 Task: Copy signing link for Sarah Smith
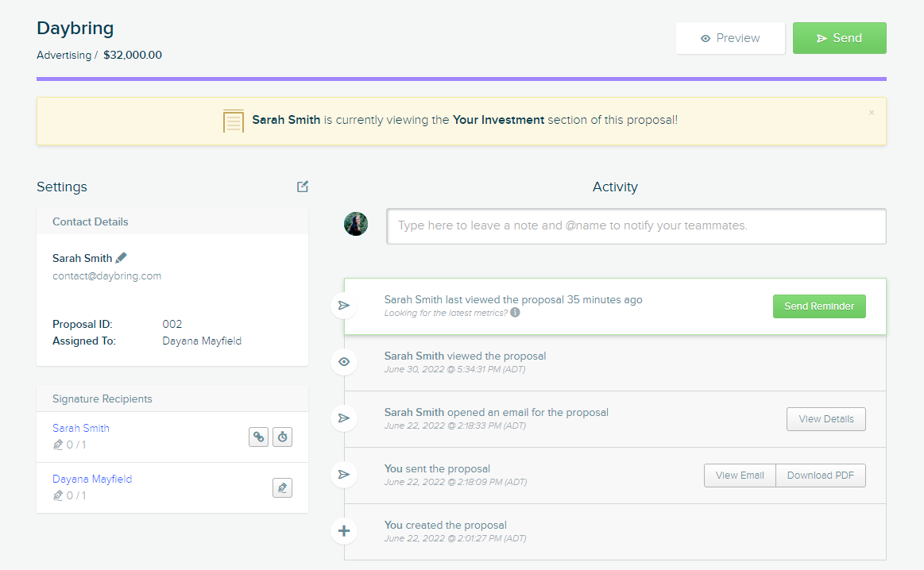259,437
